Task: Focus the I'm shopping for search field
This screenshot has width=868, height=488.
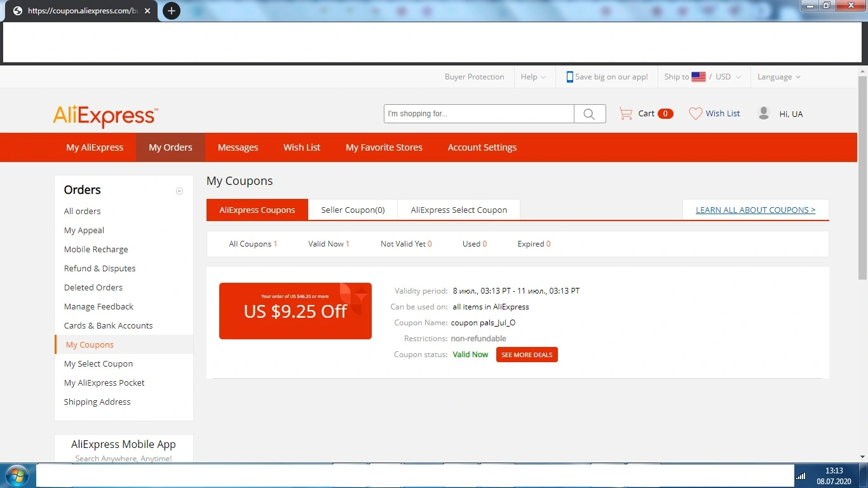Action: point(479,114)
